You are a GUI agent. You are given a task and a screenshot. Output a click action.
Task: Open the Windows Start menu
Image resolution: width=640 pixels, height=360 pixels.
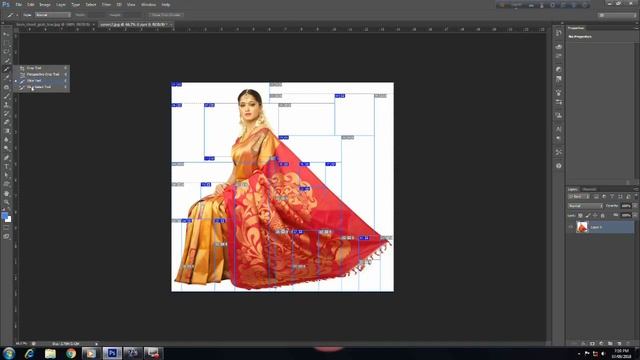click(9, 353)
